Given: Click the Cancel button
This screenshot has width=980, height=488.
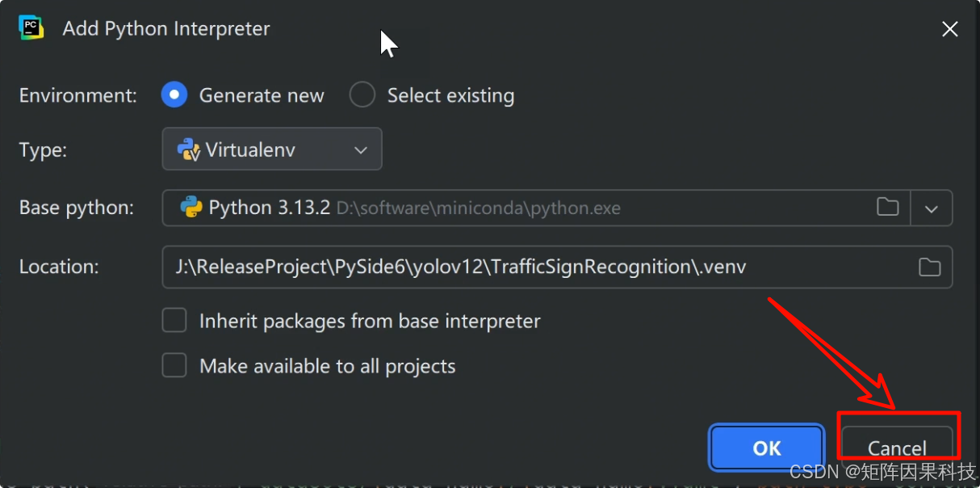Looking at the screenshot, I should [x=896, y=448].
